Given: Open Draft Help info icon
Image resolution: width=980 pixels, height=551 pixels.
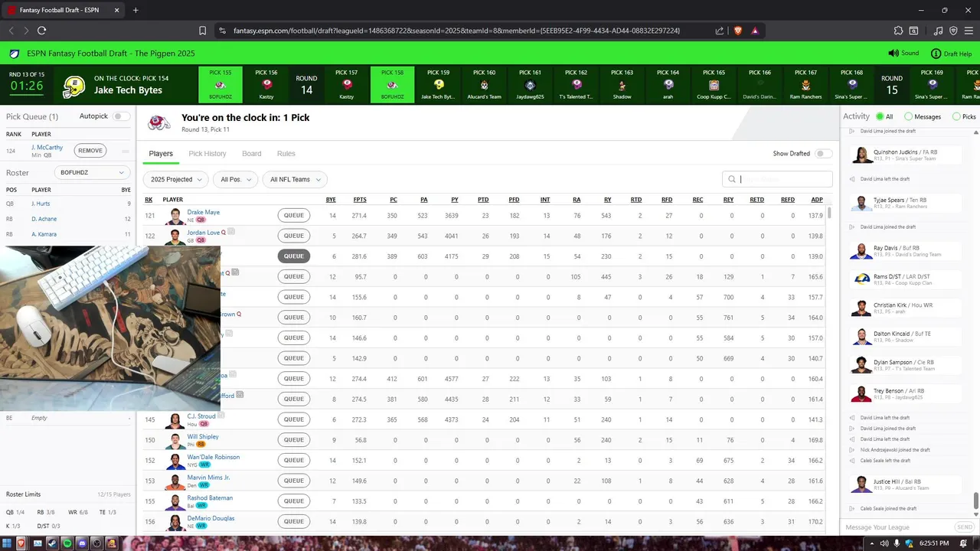Looking at the screenshot, I should (x=936, y=54).
